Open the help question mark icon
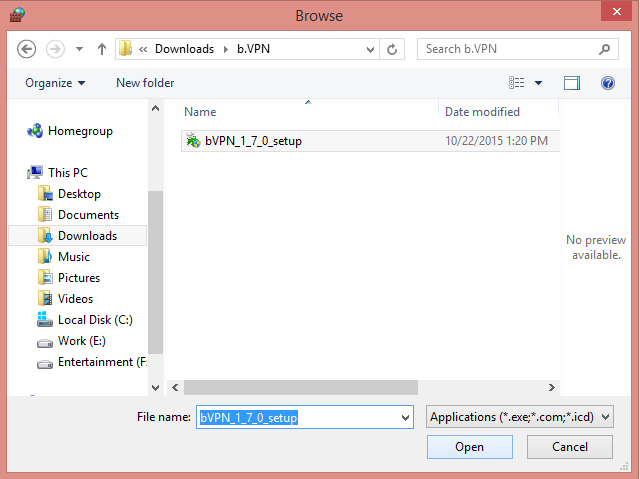 pos(607,83)
